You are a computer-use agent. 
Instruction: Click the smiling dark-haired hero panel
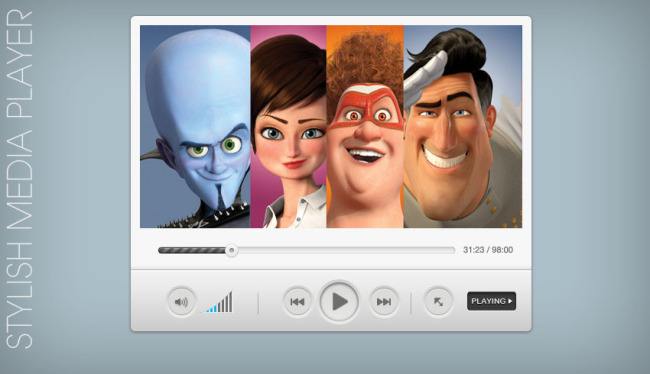pos(463,126)
